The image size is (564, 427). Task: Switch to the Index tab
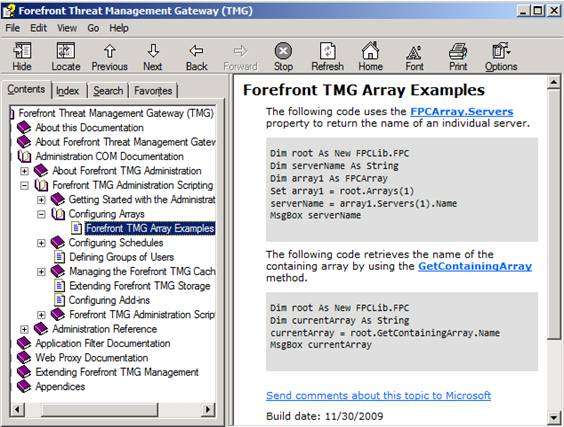coord(67,91)
